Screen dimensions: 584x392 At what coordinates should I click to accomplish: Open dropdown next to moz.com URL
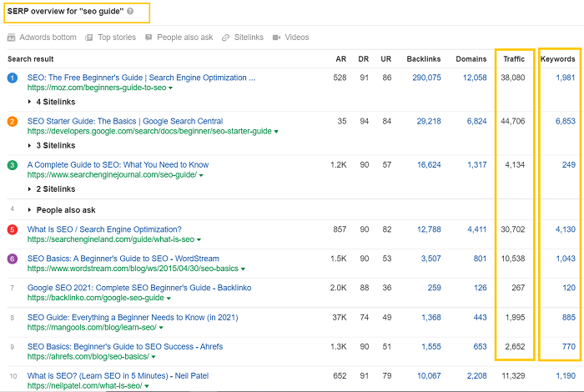click(171, 88)
